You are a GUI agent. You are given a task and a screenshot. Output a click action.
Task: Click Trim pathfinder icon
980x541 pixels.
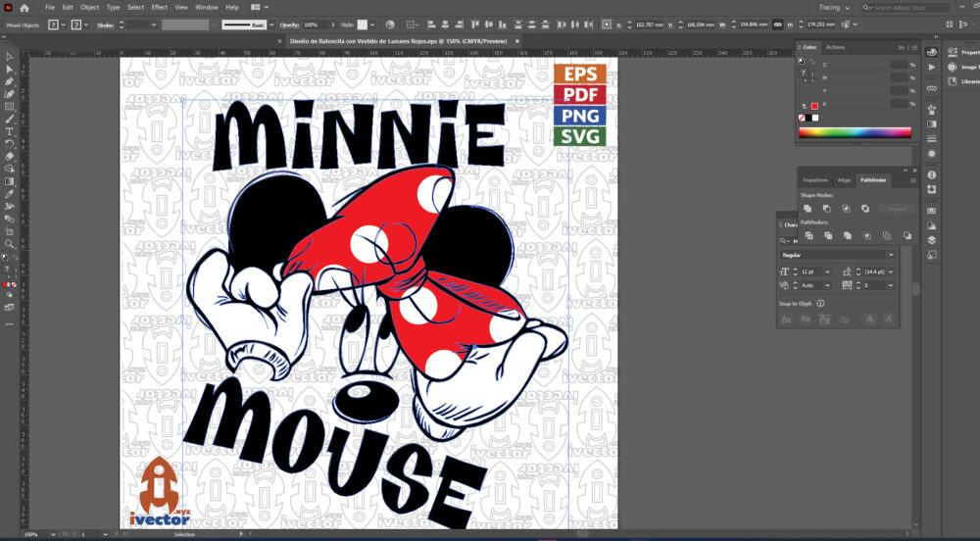tap(828, 235)
